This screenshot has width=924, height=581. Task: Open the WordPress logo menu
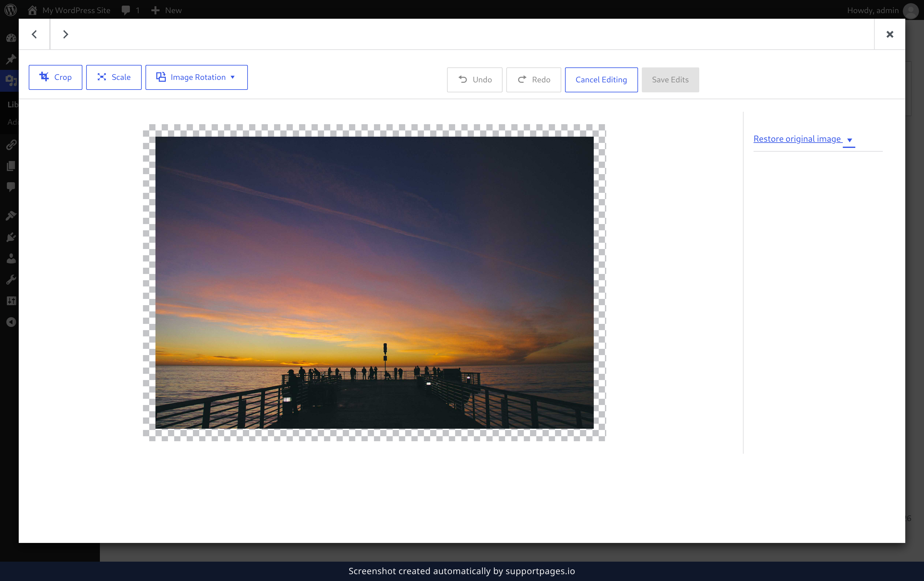pos(11,10)
